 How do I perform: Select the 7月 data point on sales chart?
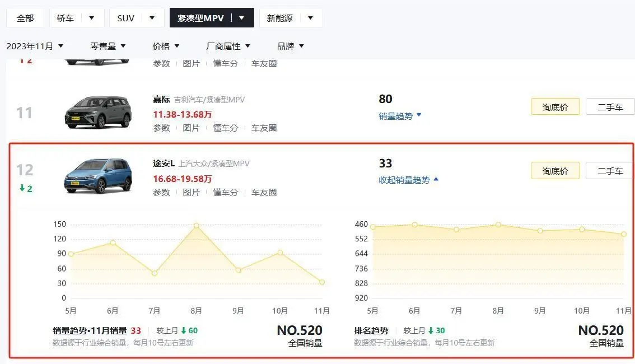click(x=155, y=273)
